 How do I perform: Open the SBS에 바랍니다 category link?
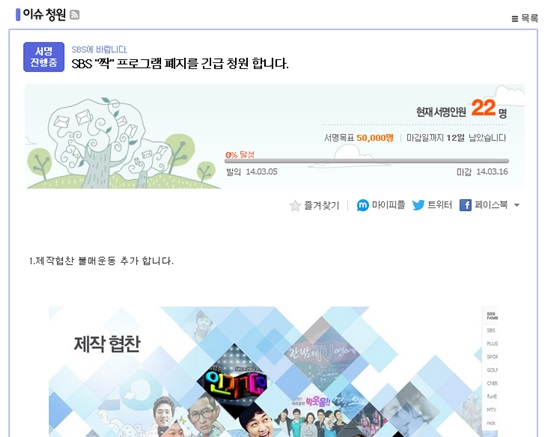pyautogui.click(x=99, y=49)
